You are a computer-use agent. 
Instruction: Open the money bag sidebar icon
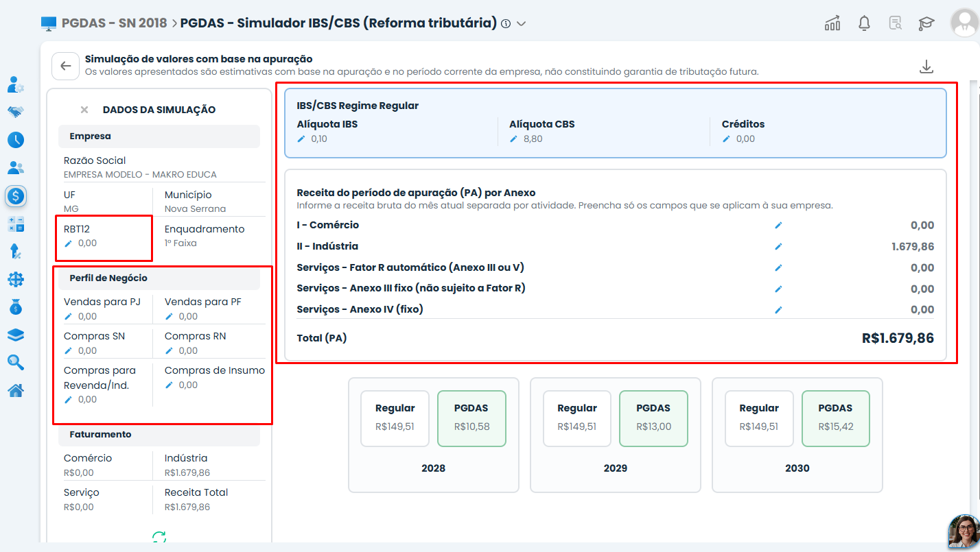(16, 307)
